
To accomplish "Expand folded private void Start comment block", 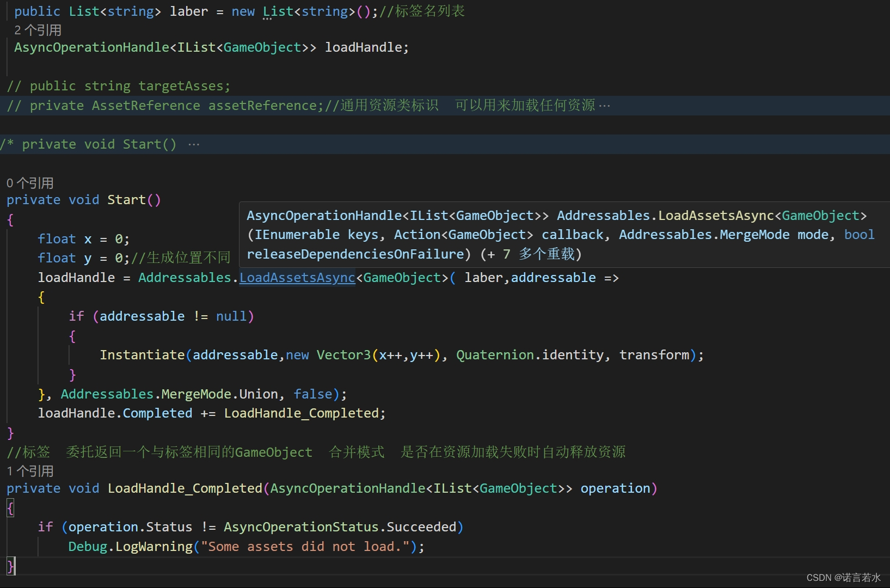I will 194,145.
